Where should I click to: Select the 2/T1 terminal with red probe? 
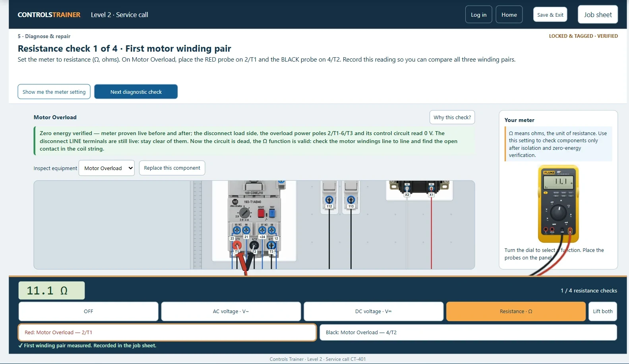click(237, 245)
